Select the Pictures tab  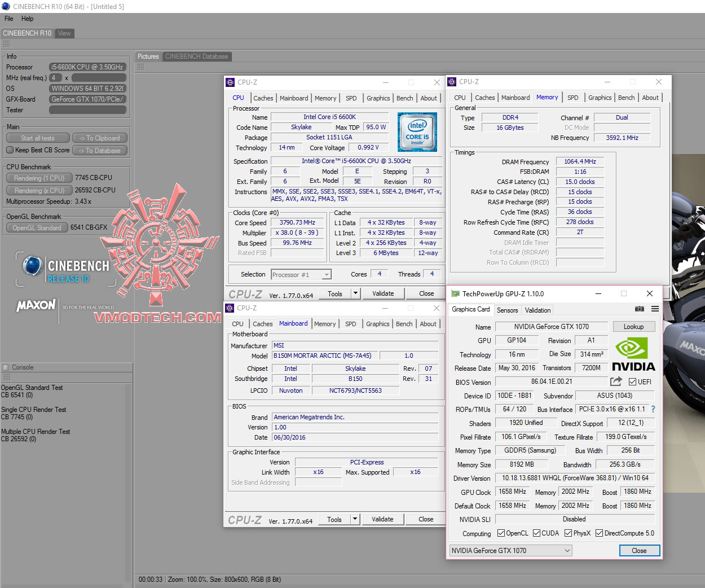coord(148,56)
